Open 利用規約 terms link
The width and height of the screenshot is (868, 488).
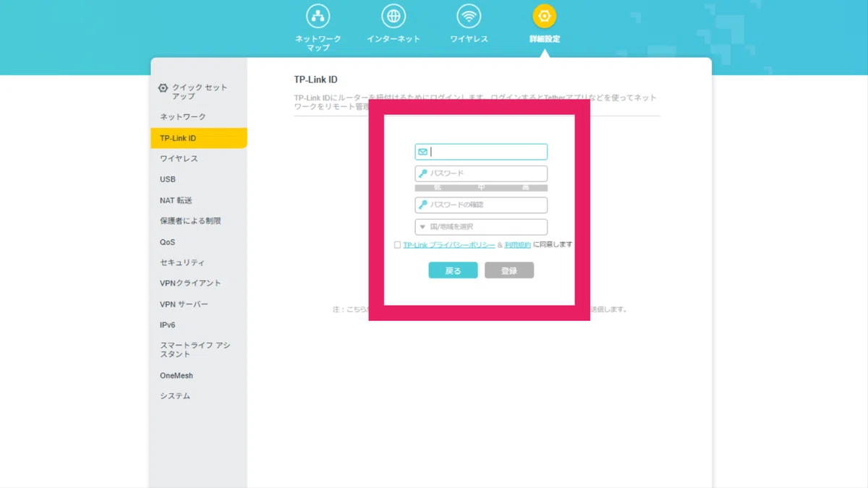tap(518, 245)
